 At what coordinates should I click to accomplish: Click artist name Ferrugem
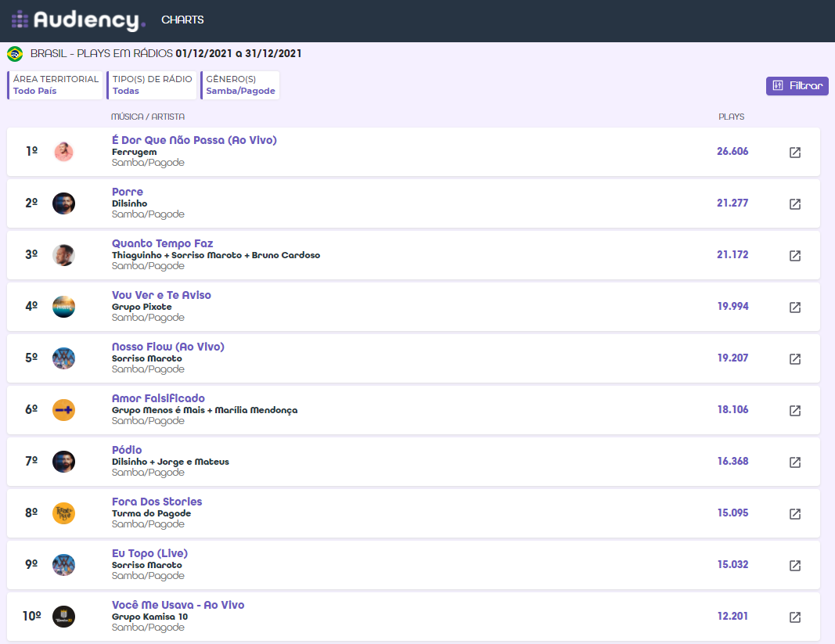coord(134,152)
